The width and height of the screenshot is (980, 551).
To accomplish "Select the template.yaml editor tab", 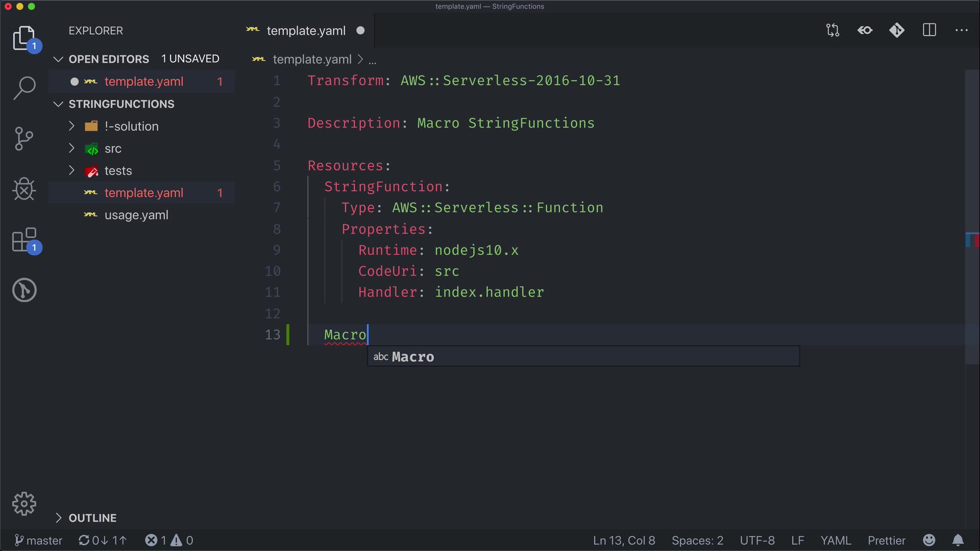I will 306,31.
